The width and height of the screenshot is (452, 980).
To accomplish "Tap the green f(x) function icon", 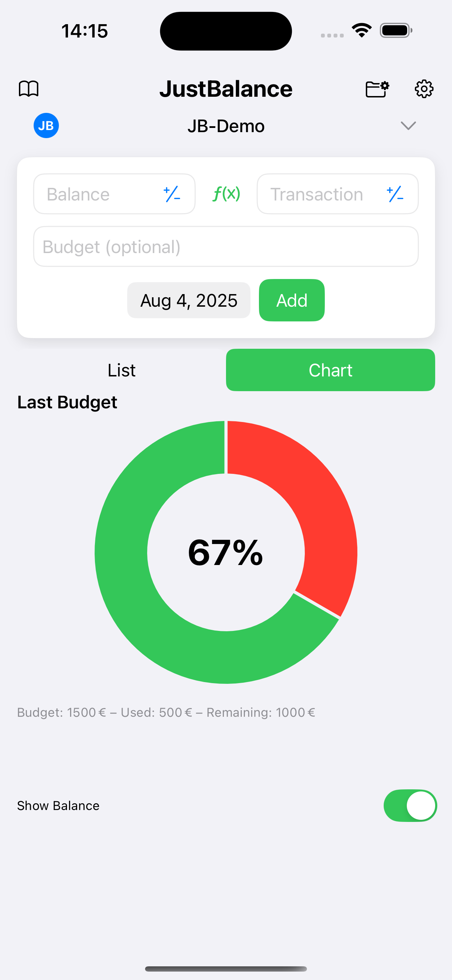I will [x=226, y=193].
